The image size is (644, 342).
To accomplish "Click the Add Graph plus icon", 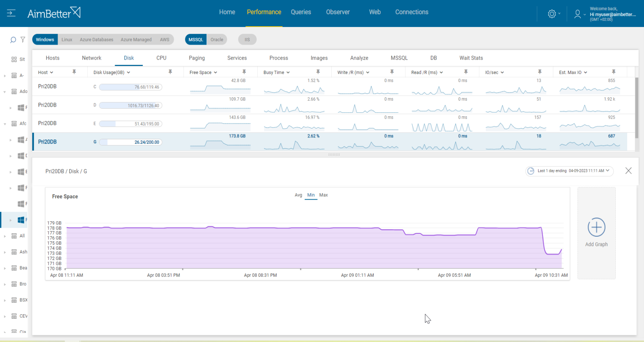I will pos(597,227).
